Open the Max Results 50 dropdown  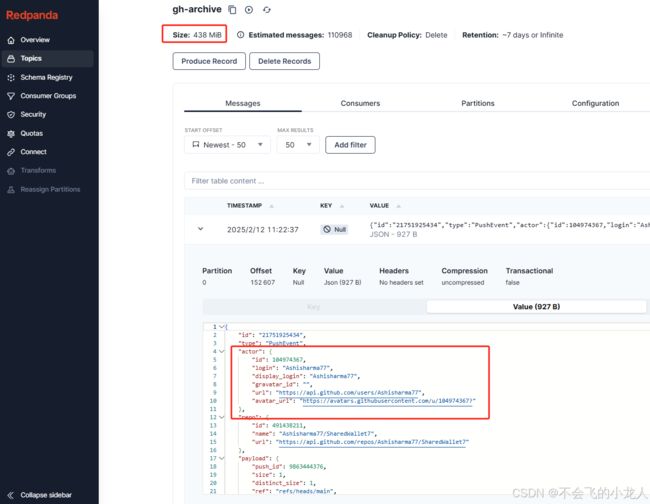tap(298, 145)
